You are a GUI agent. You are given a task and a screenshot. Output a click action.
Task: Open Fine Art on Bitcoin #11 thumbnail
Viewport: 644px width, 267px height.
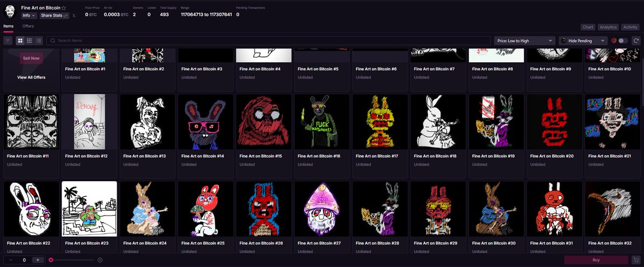pyautogui.click(x=31, y=122)
